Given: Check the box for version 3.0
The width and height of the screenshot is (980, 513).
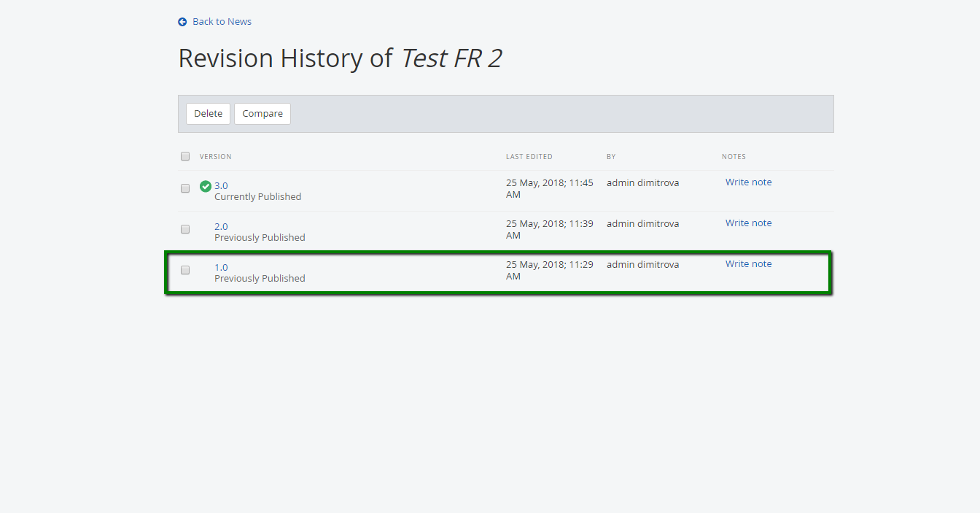Looking at the screenshot, I should 185,188.
